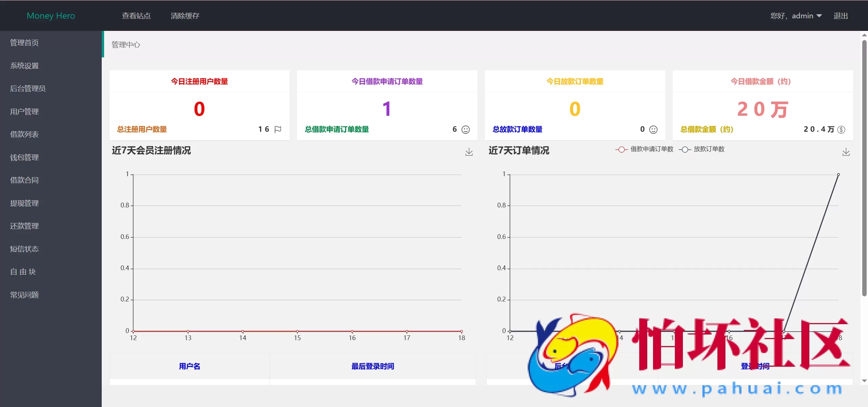
Task: Click the flag icon beside total registered users
Action: pyautogui.click(x=278, y=129)
